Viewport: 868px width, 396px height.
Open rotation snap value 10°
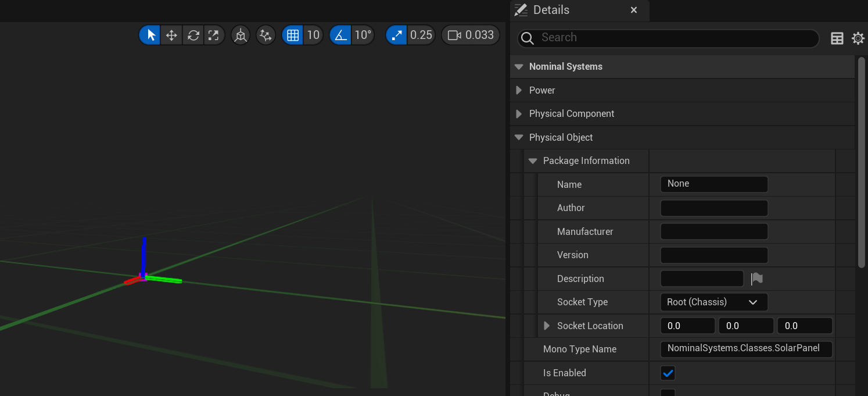[363, 35]
